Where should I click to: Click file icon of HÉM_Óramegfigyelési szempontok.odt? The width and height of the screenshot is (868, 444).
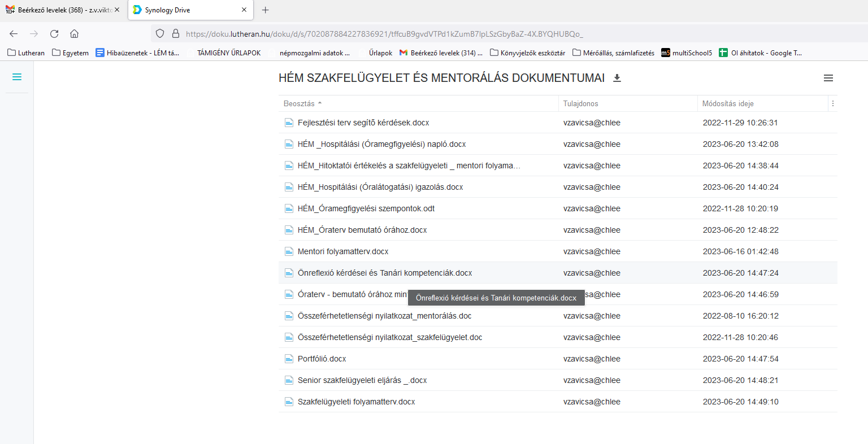289,208
